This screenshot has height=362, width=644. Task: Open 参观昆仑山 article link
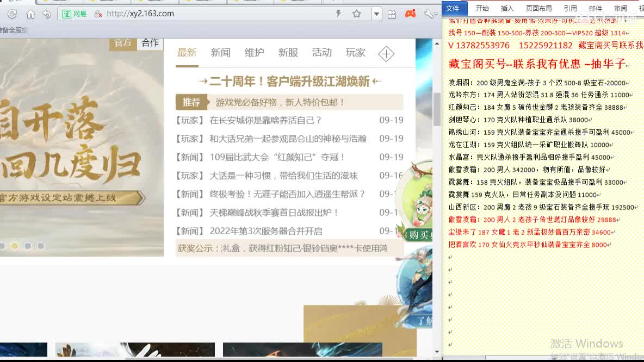pos(288,139)
